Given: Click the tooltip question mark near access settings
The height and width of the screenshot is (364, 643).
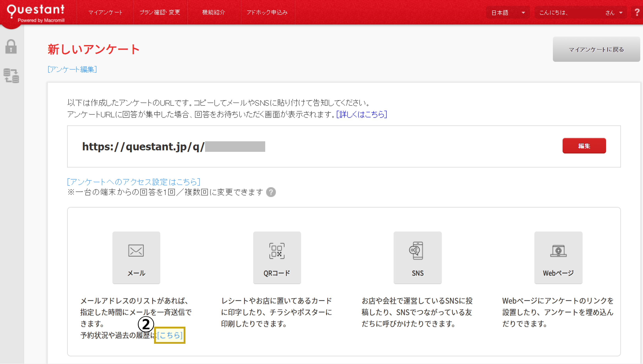Looking at the screenshot, I should 271,192.
